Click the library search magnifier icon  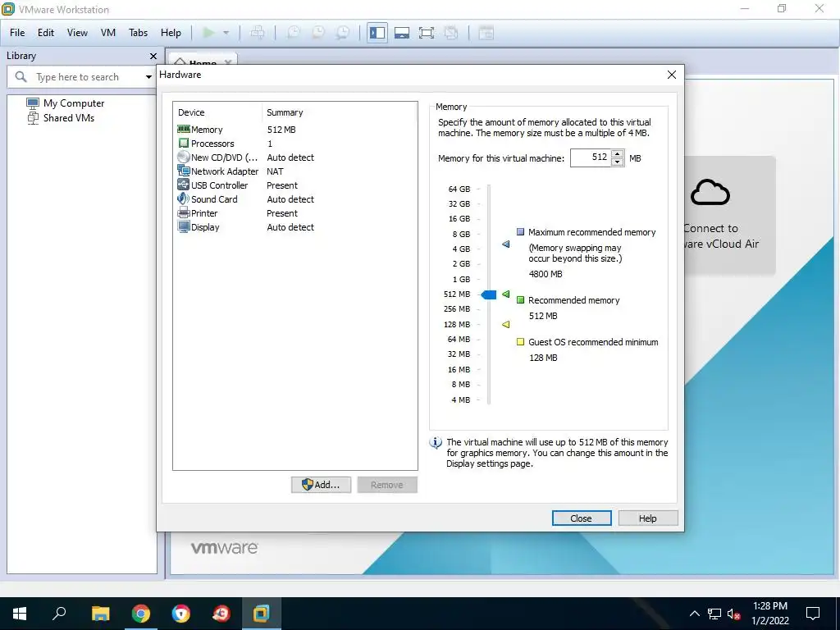pos(21,76)
